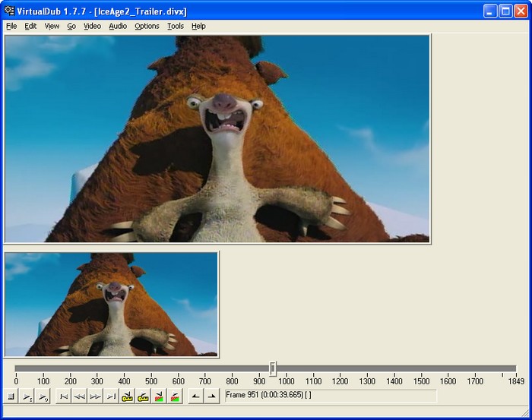532x420 pixels.
Task: Go to next keyframe using yellow key icon
Action: coord(143,396)
